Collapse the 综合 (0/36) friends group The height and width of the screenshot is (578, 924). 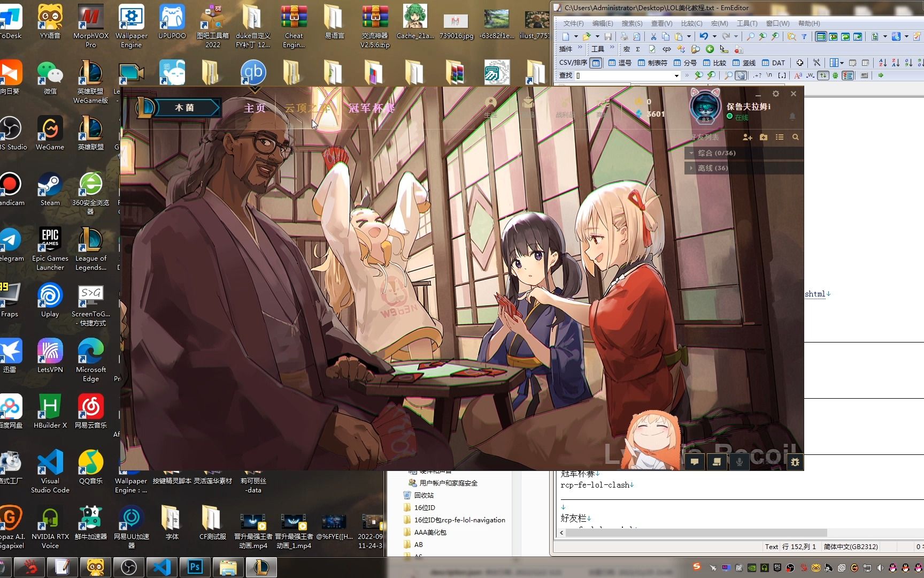(x=744, y=153)
